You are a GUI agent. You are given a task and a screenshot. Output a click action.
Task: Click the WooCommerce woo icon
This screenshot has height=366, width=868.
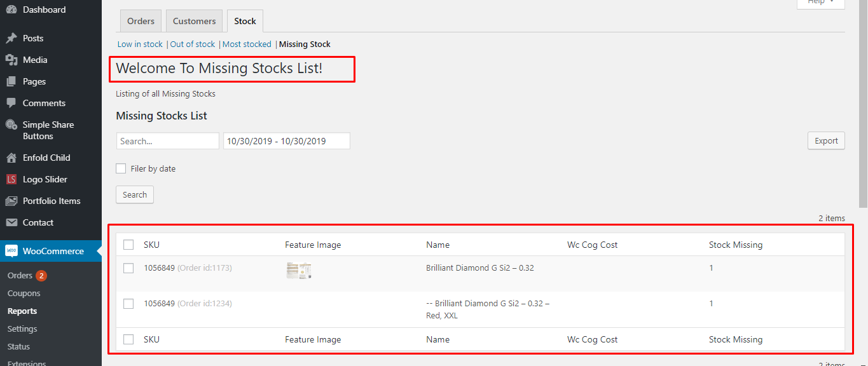(x=11, y=251)
